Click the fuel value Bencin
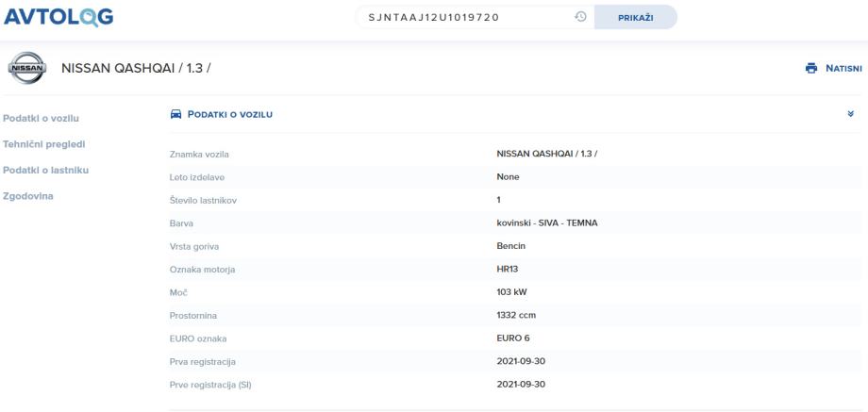This screenshot has width=868, height=412. [x=511, y=246]
